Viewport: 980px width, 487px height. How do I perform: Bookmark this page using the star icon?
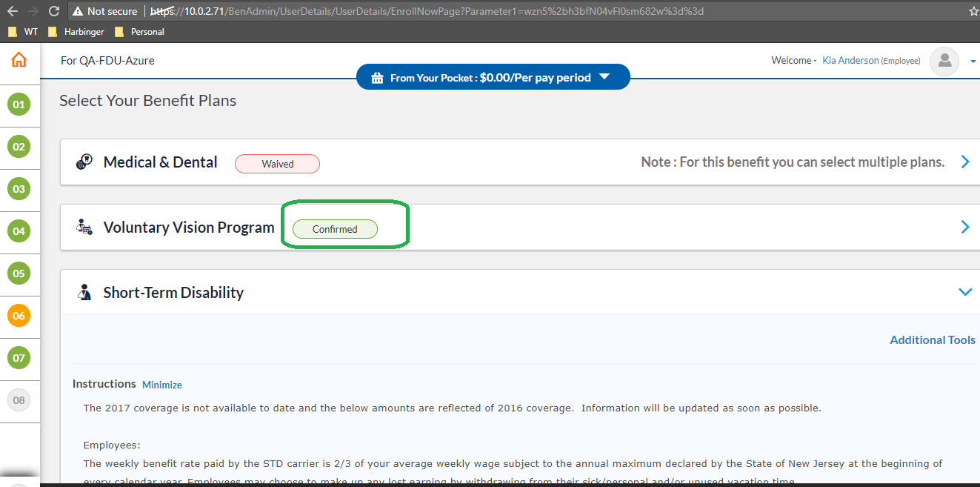(973, 11)
